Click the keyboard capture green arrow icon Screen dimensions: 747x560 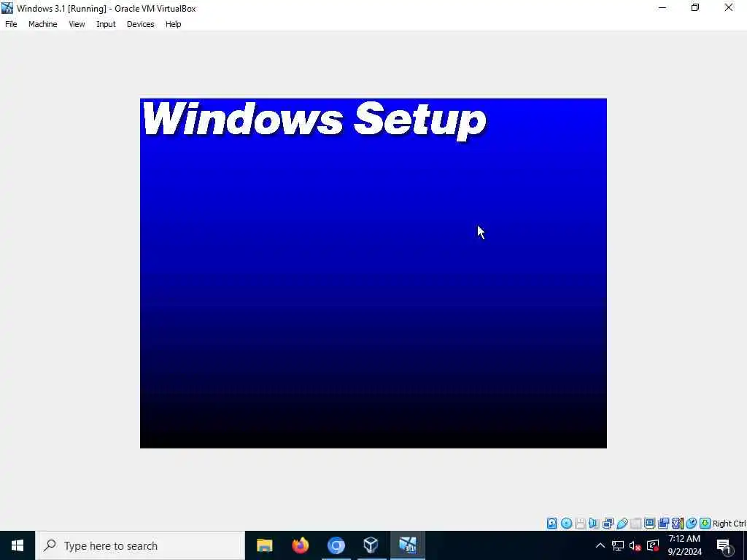705,524
